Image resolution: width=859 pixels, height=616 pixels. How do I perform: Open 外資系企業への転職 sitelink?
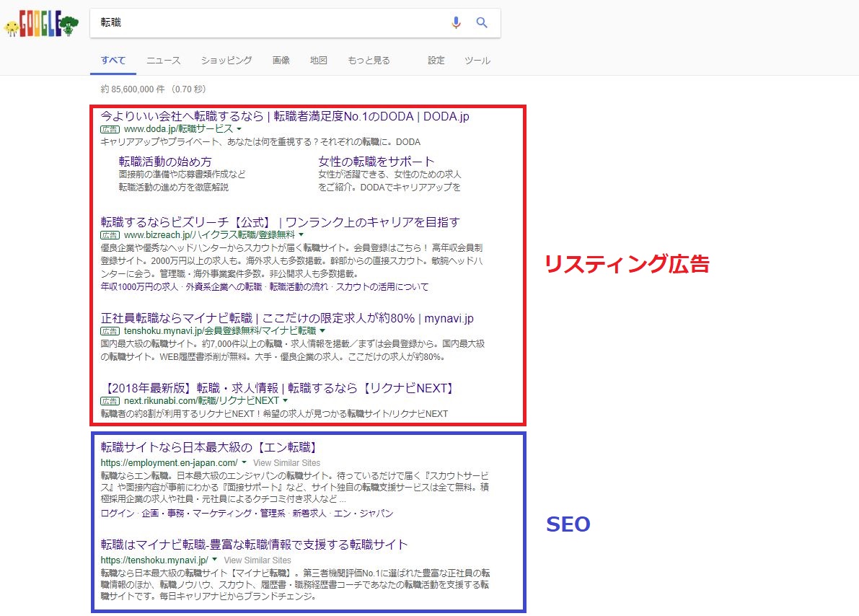224,286
